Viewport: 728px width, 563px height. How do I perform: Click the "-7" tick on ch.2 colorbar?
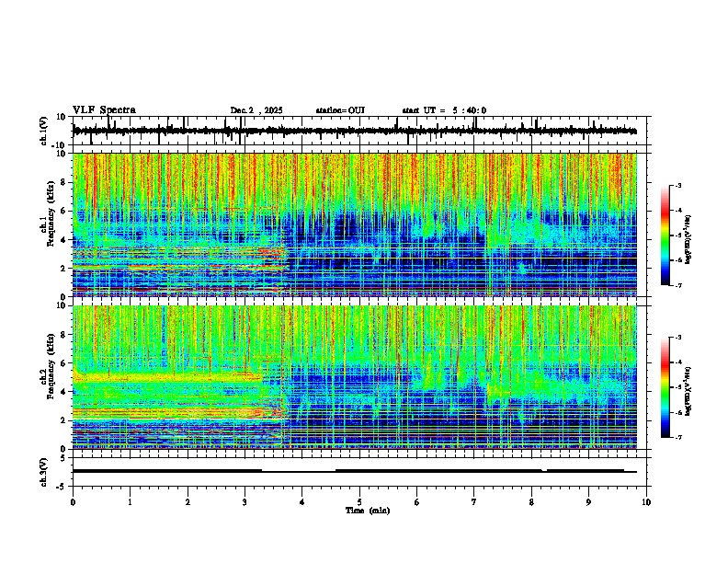click(677, 437)
